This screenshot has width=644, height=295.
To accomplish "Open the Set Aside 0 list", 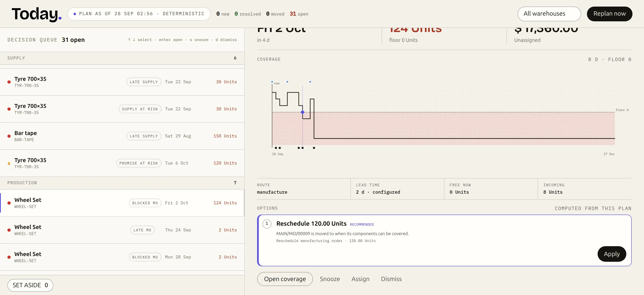I will coord(30,285).
